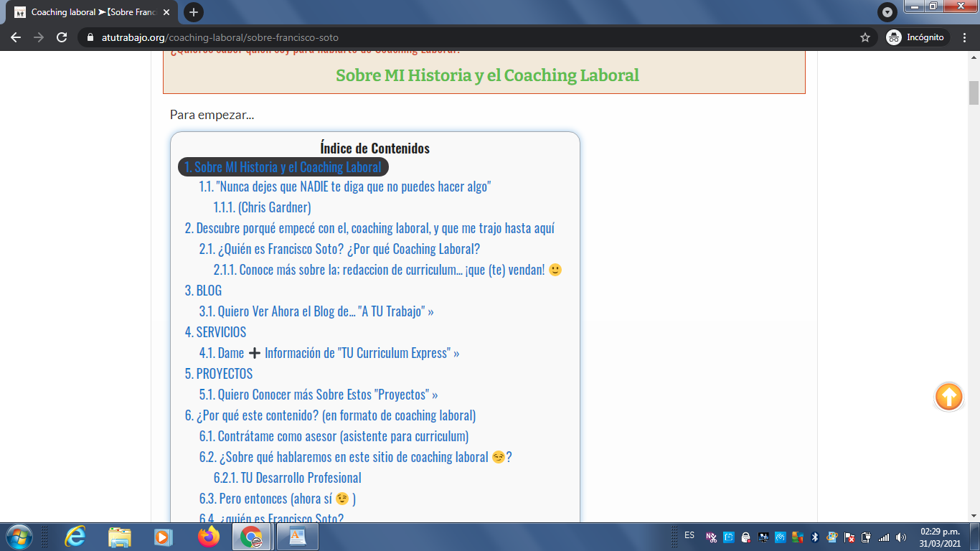Open '4.1. Dame Información de TU Curriculum Express' link
The width and height of the screenshot is (980, 551).
pos(329,354)
